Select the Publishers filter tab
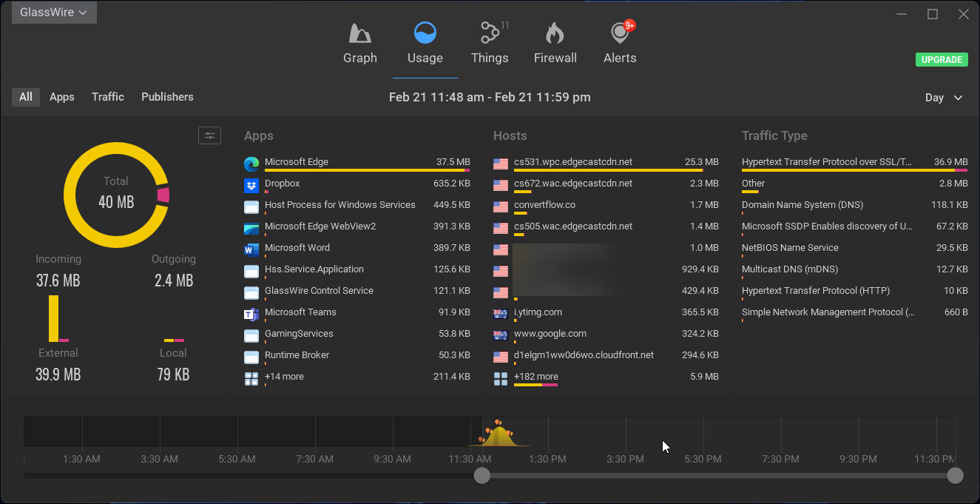The image size is (980, 504). tap(167, 97)
